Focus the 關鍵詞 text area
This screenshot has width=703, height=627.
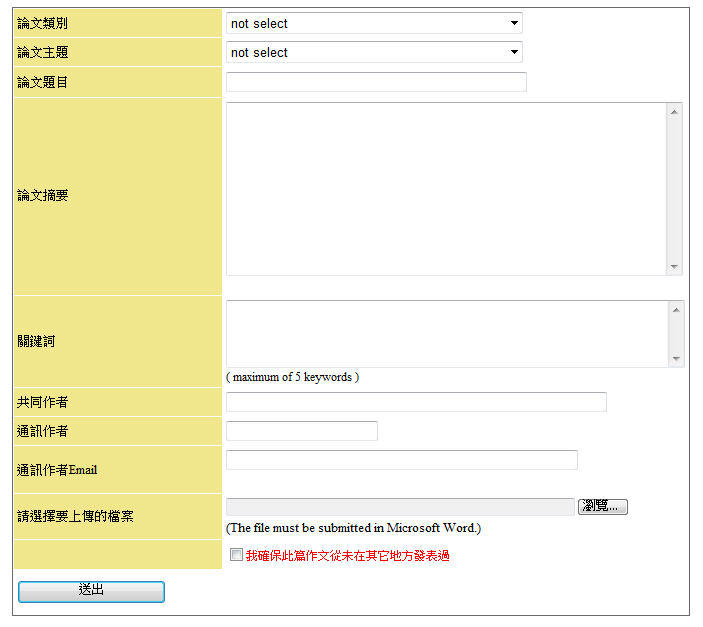[446, 334]
